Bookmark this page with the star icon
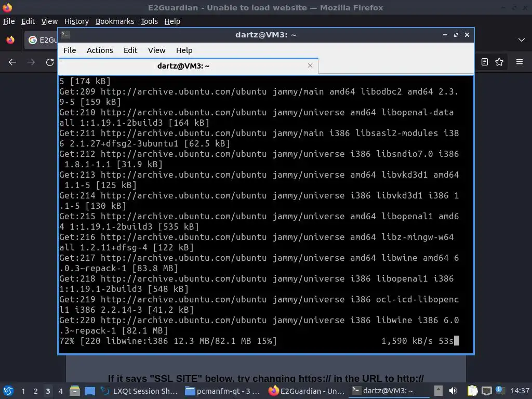Viewport: 532px width, 399px height. (499, 62)
